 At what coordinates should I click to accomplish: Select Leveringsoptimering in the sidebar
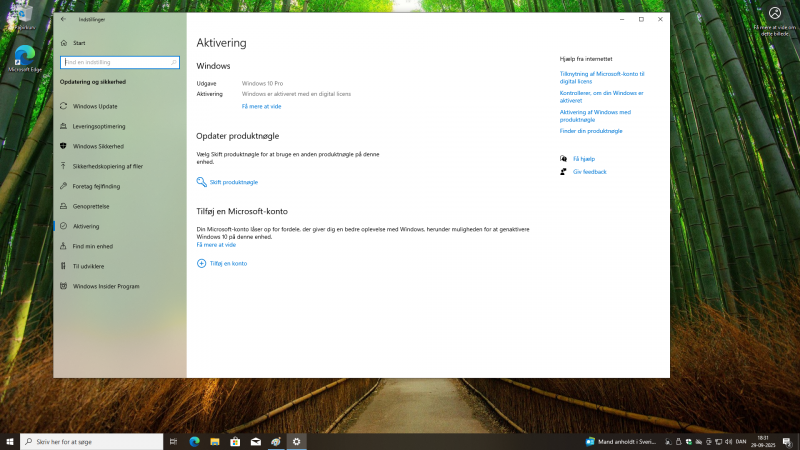(x=99, y=126)
